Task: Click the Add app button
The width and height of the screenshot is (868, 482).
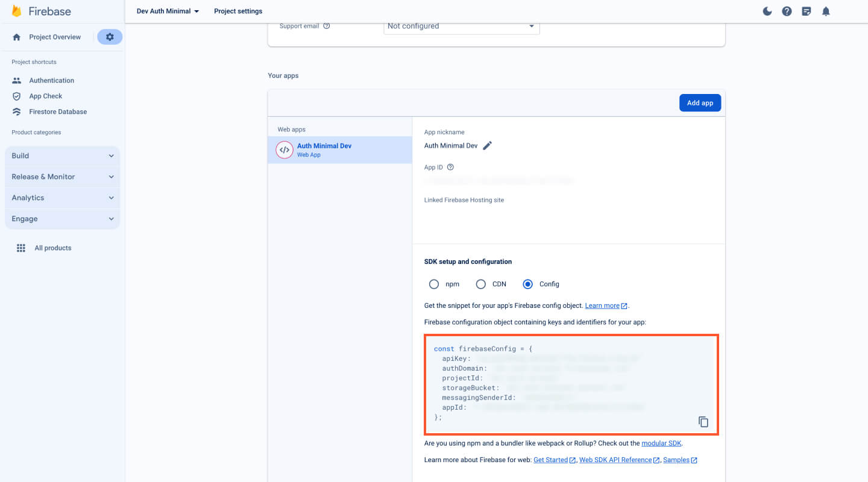Action: tap(700, 103)
